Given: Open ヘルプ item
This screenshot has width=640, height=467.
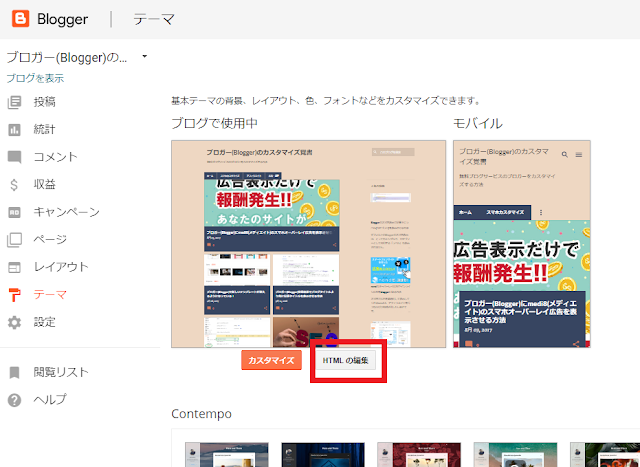Looking at the screenshot, I should coord(50,400).
